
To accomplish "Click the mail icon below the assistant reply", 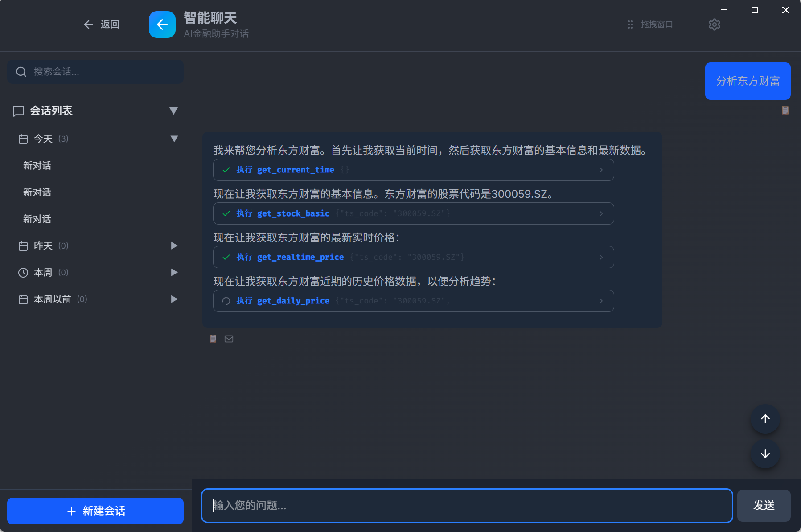I will pyautogui.click(x=229, y=339).
